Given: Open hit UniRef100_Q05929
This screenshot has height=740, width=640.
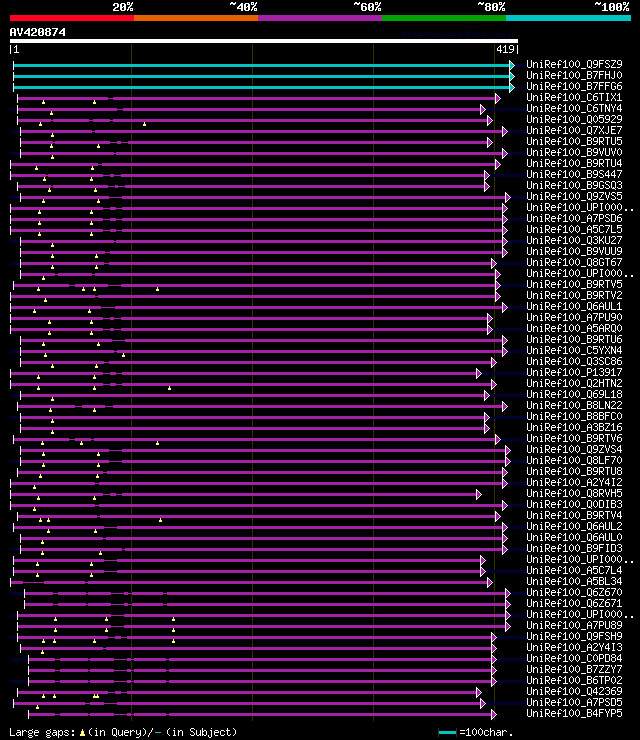Looking at the screenshot, I should pos(574,119).
